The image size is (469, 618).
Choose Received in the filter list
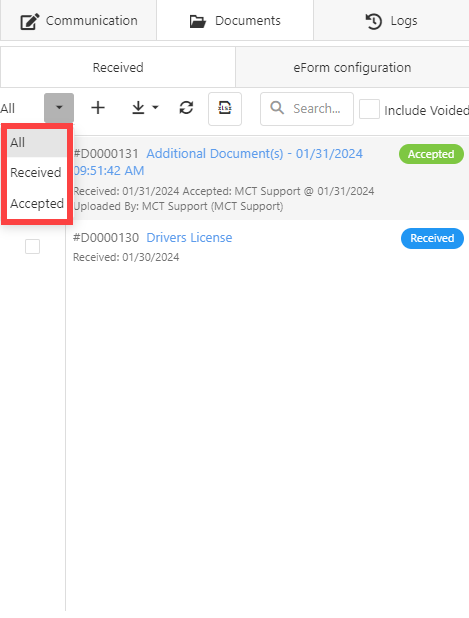[x=37, y=173]
